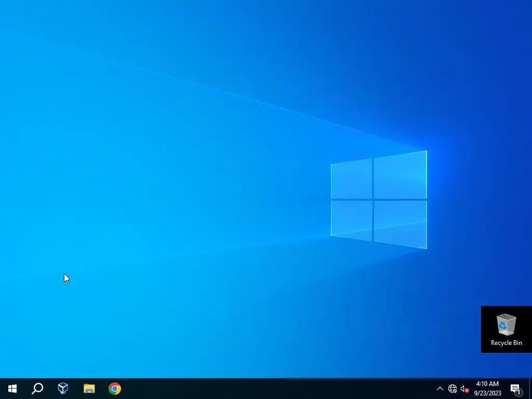Show hidden system tray icons

point(440,389)
